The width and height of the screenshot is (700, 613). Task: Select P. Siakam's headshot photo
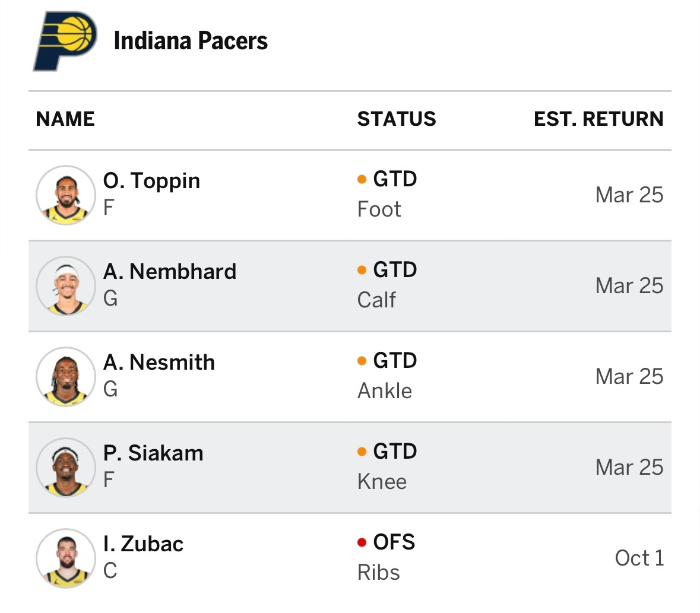[65, 468]
